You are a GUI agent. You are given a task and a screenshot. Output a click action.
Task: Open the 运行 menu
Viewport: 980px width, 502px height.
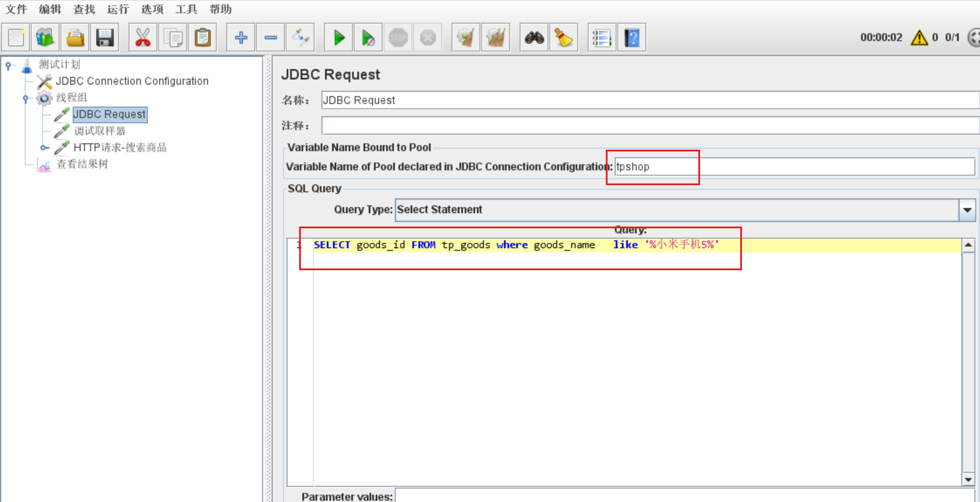click(x=118, y=9)
